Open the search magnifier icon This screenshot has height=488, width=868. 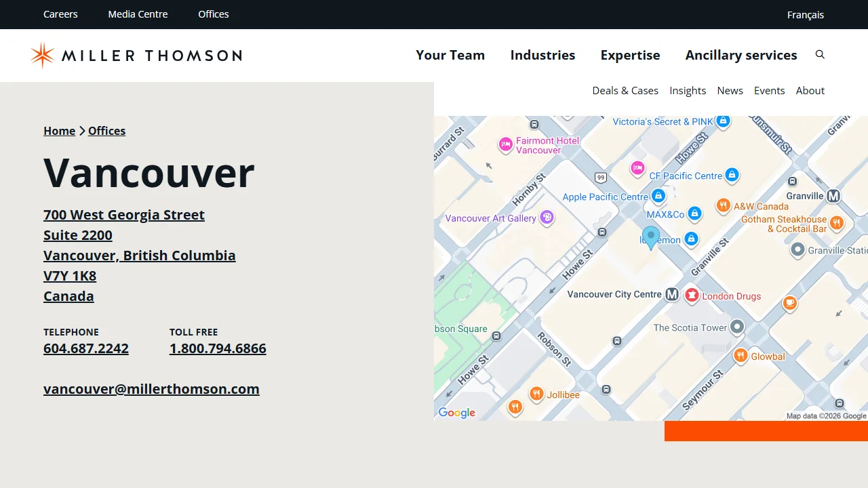(x=820, y=55)
